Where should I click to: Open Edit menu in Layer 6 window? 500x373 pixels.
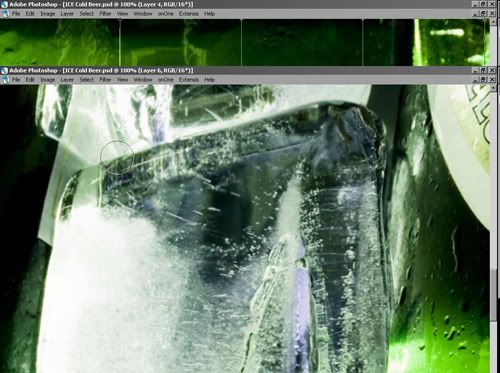pos(30,80)
